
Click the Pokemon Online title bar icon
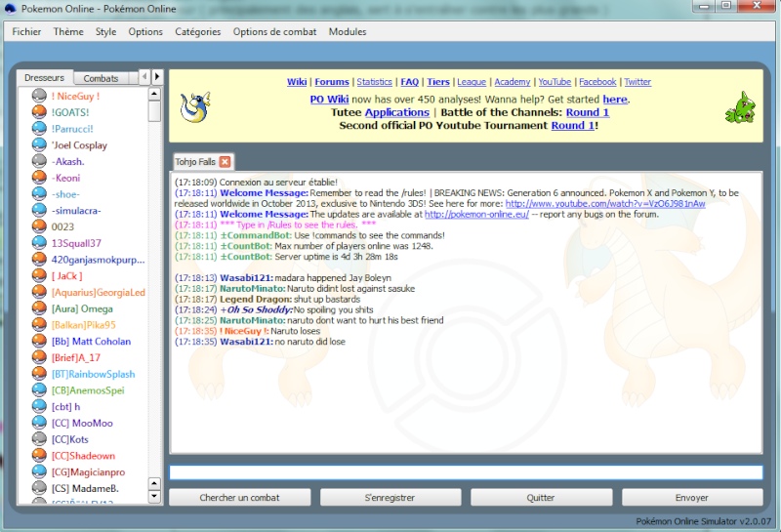click(11, 9)
